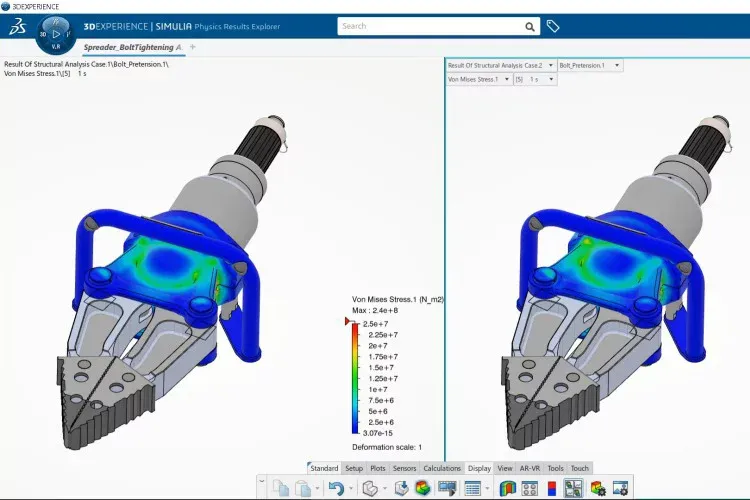
Task: Click the search magnifier icon
Action: point(530,27)
